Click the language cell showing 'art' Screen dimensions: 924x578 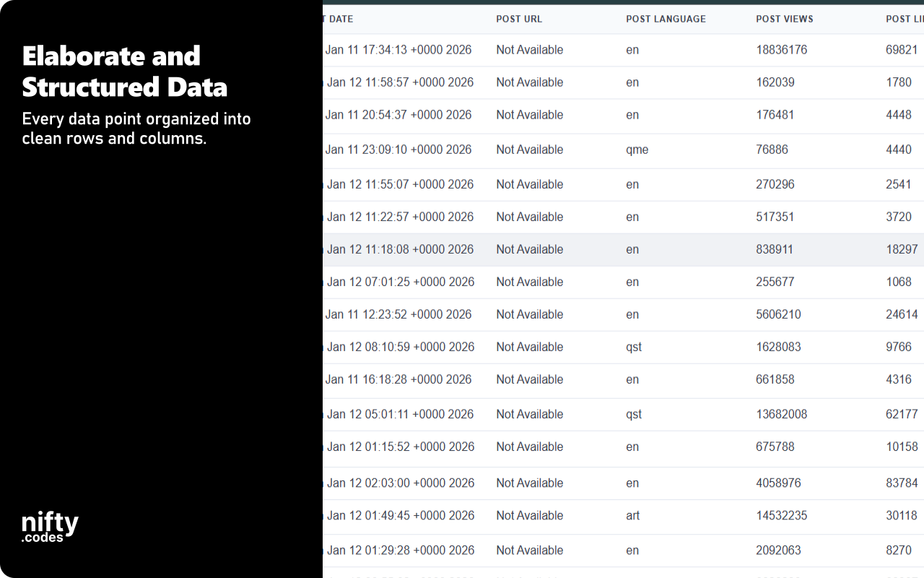point(632,515)
